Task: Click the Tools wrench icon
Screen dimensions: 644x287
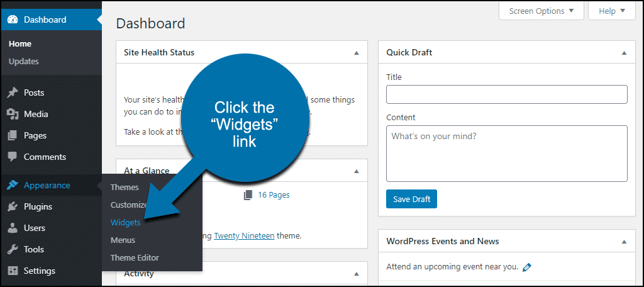Action: point(13,250)
